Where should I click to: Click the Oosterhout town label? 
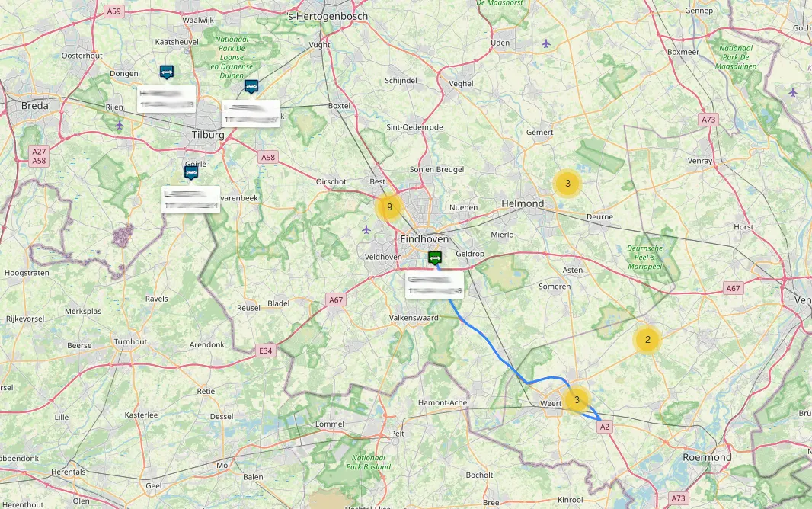tap(82, 56)
